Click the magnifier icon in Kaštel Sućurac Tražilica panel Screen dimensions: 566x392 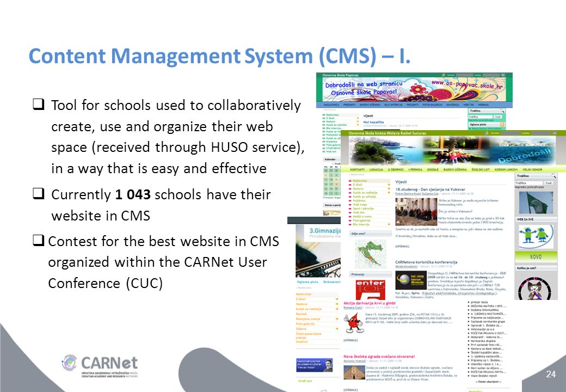pyautogui.click(x=553, y=176)
